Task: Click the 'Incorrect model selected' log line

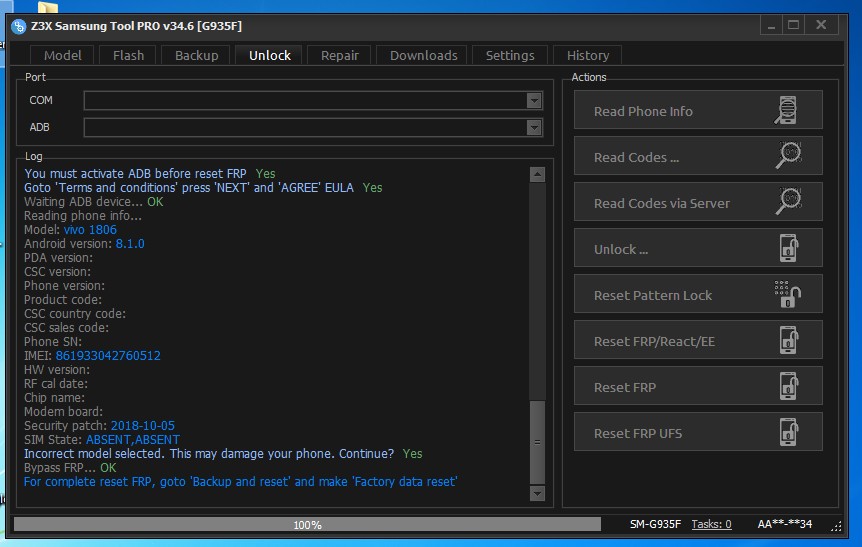Action: pyautogui.click(x=223, y=454)
